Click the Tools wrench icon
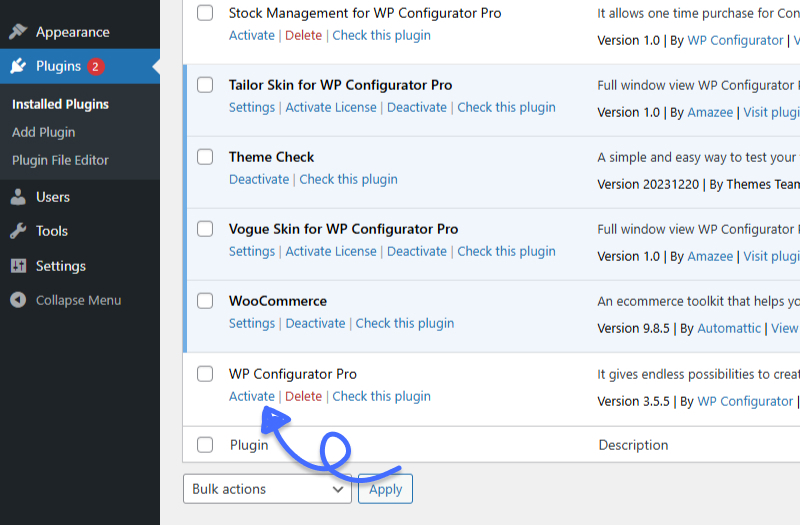This screenshot has width=800, height=525. click(x=18, y=231)
